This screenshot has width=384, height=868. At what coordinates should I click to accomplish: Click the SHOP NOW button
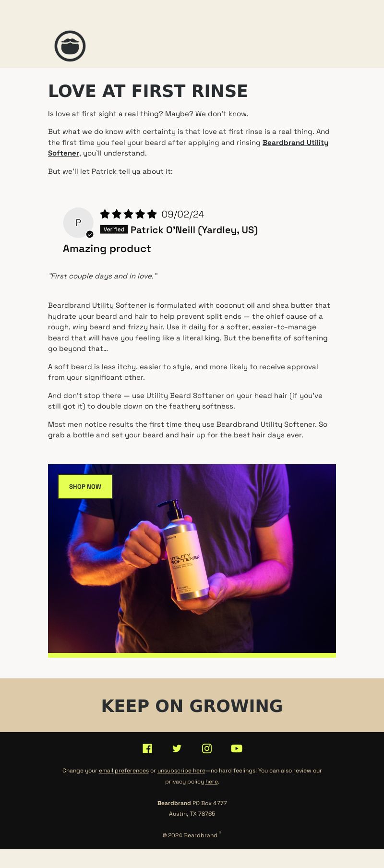pos(85,486)
